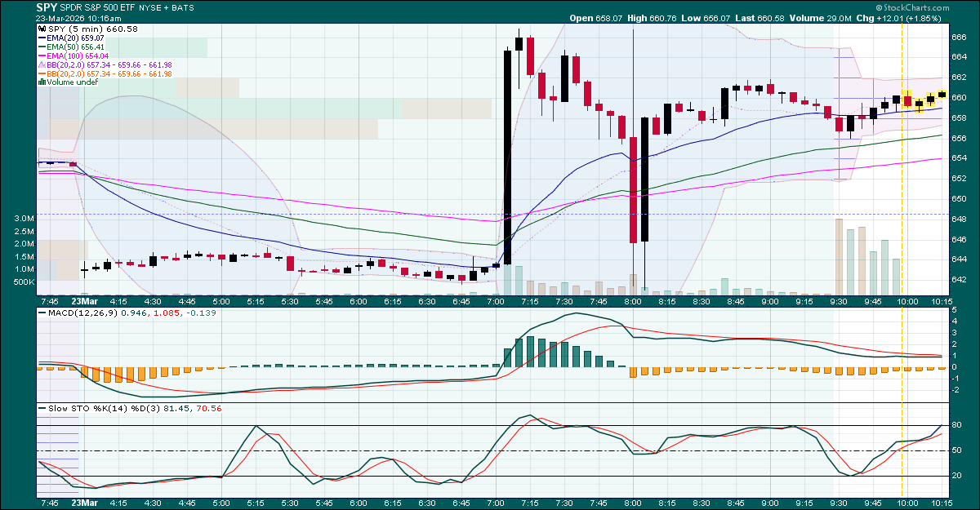Click the '10:15' time label below Slow STO panel
This screenshot has width=980, height=510.
click(x=942, y=503)
